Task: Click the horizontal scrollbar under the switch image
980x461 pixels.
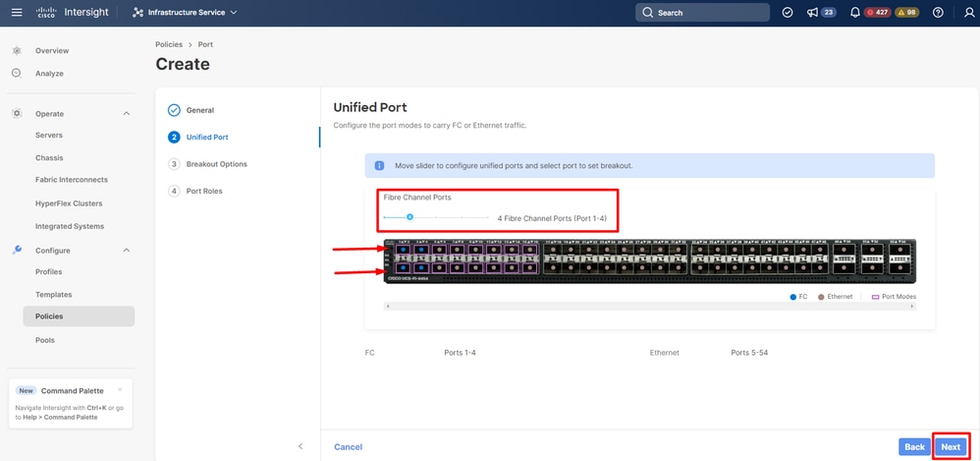Action: pos(649,307)
